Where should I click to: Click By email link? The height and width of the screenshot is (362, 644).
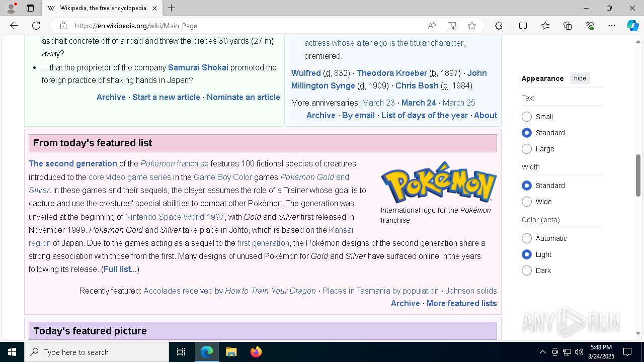pyautogui.click(x=358, y=115)
